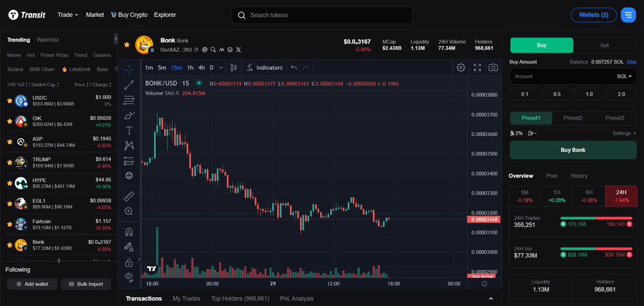Open the hamburger menu in header
Image resolution: width=644 pixels, height=306 pixels.
coord(628,15)
